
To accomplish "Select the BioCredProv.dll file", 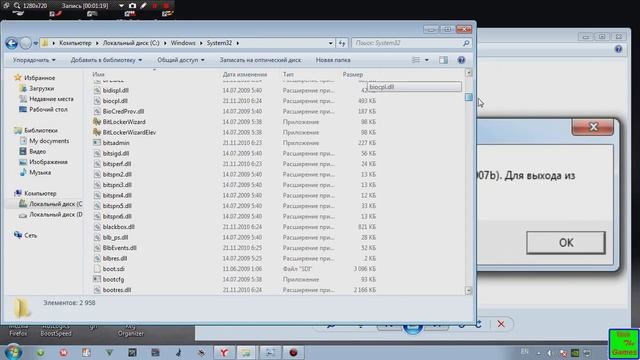I will [x=123, y=111].
